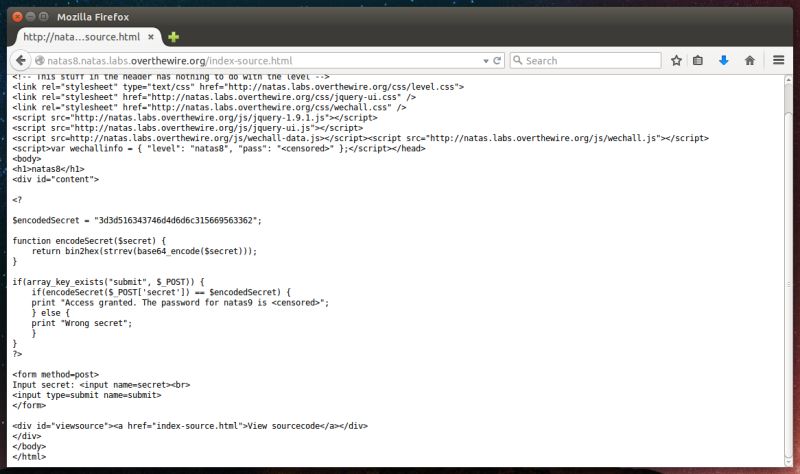Maximize the Firefox window
Image resolution: width=800 pixels, height=474 pixels.
coord(44,16)
